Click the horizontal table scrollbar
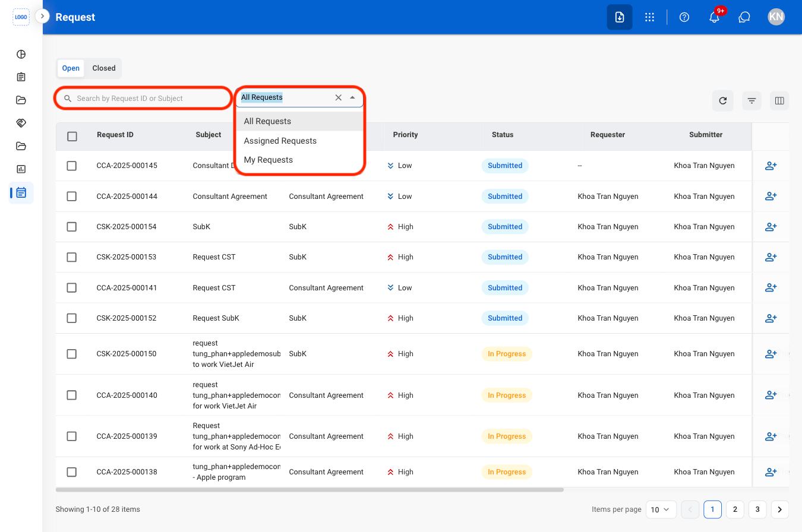The width and height of the screenshot is (802, 532). pyautogui.click(x=310, y=490)
